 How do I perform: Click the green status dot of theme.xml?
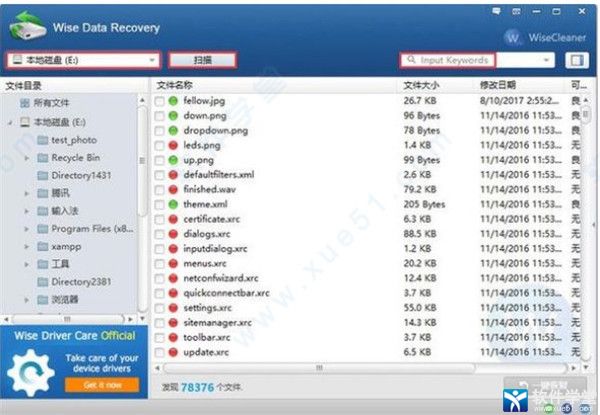(x=173, y=204)
